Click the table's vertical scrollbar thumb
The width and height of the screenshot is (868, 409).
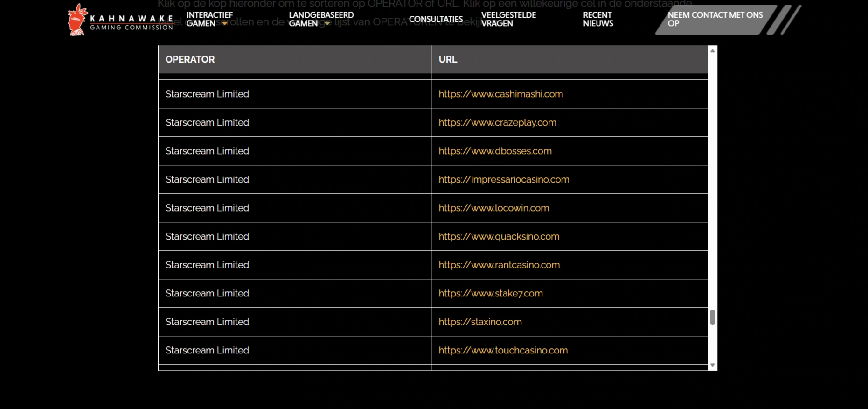pyautogui.click(x=712, y=317)
